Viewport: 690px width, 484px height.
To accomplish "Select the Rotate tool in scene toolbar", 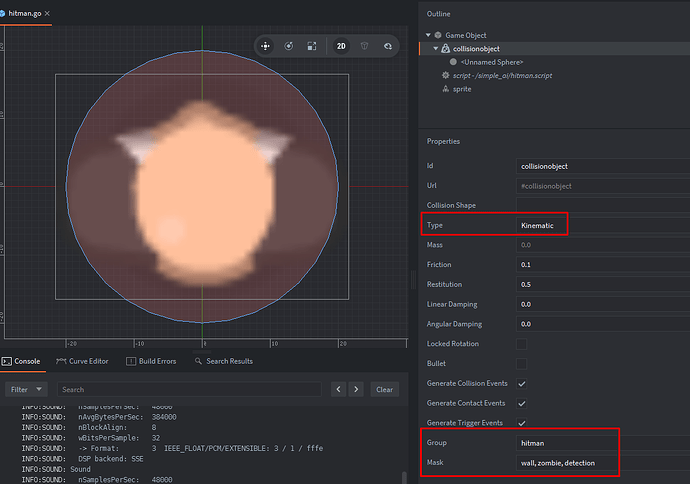I will point(289,46).
